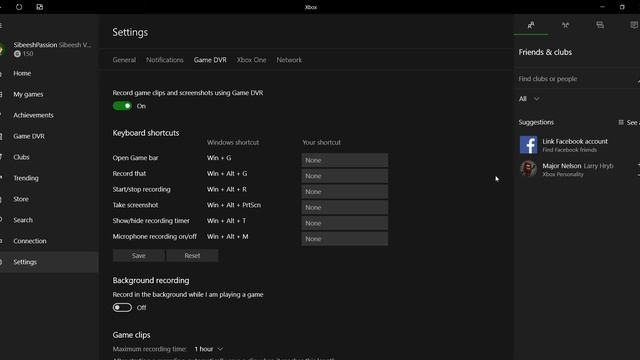This screenshot has width=640, height=360.
Task: Click Microphone recording on/off shortcut field
Action: tap(344, 239)
